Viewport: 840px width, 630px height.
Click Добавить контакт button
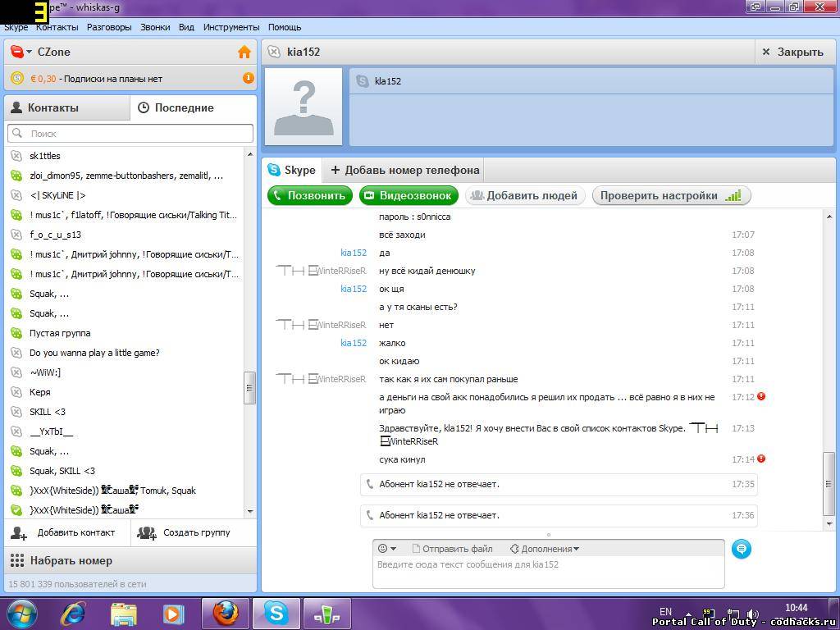click(67, 532)
